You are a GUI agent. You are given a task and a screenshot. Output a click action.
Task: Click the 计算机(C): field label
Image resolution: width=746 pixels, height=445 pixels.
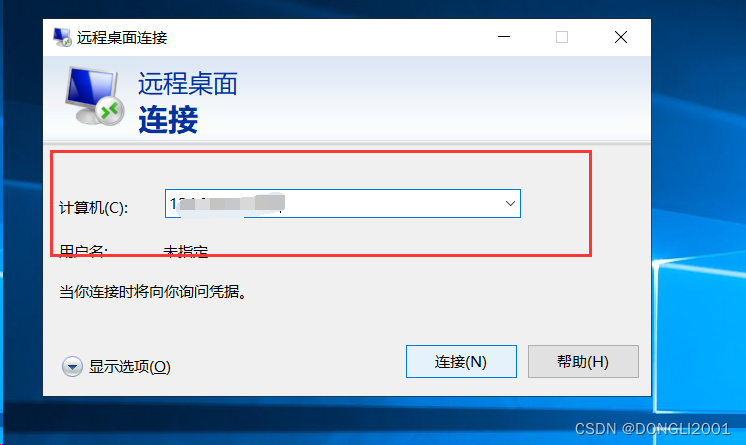point(93,208)
